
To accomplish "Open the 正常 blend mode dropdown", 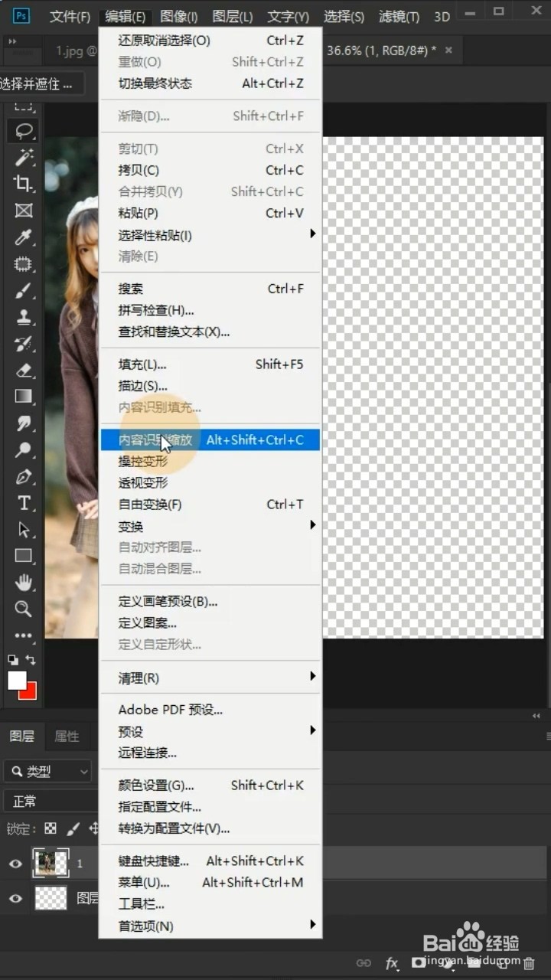I will [x=50, y=801].
